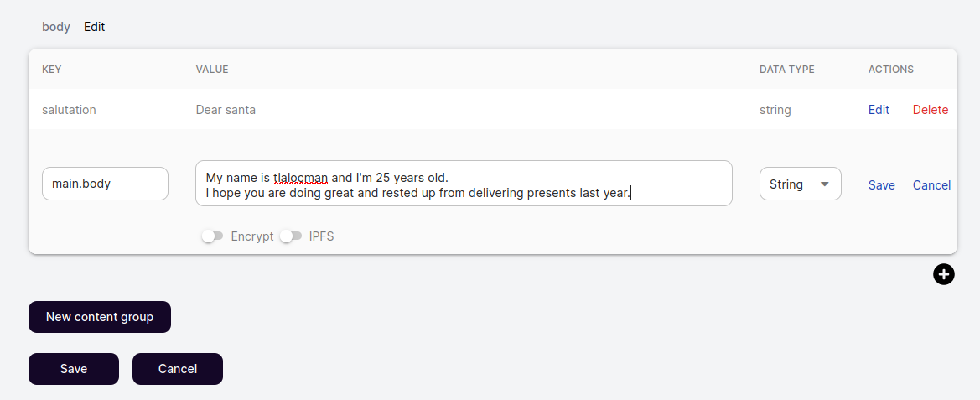Click the Dear santa value cell
The image size is (980, 400).
[x=226, y=109]
